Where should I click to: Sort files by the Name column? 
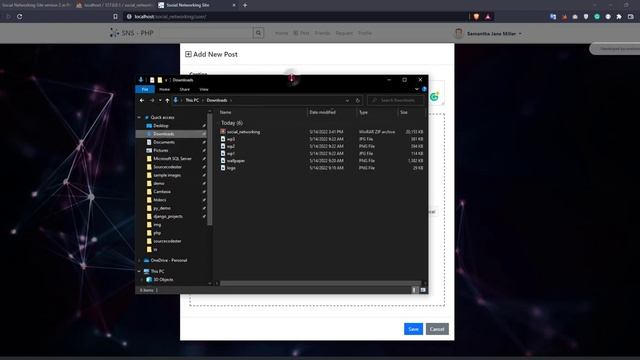[x=225, y=112]
